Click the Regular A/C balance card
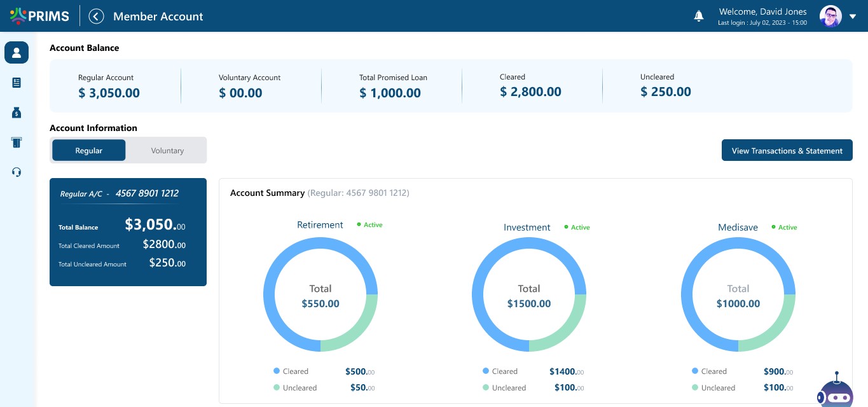Screen dimensions: 868x407 [x=128, y=232]
